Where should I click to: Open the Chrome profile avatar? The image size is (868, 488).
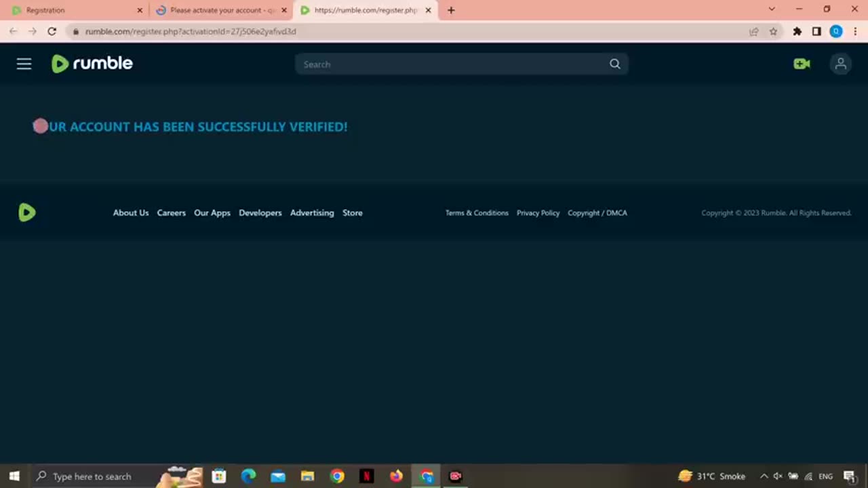pos(836,31)
